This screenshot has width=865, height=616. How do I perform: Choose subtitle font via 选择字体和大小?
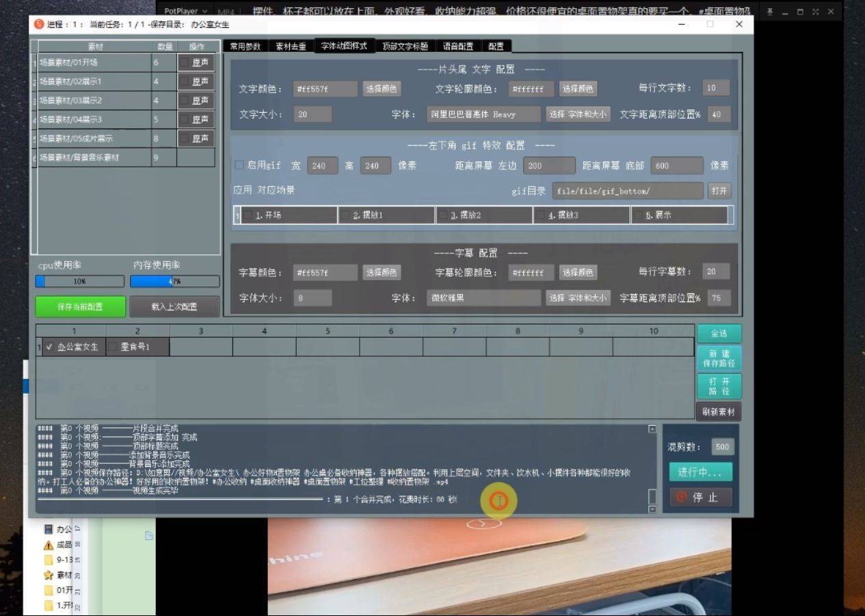click(578, 298)
